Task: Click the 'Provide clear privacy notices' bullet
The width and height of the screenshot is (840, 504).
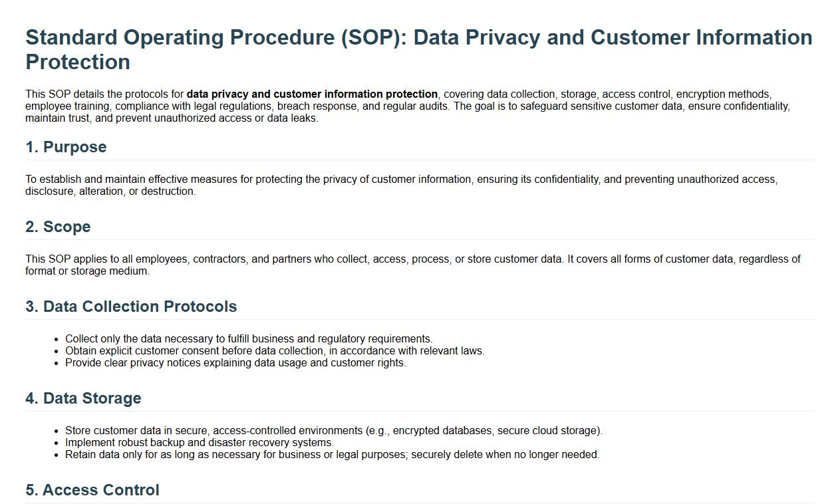Action: [x=235, y=363]
